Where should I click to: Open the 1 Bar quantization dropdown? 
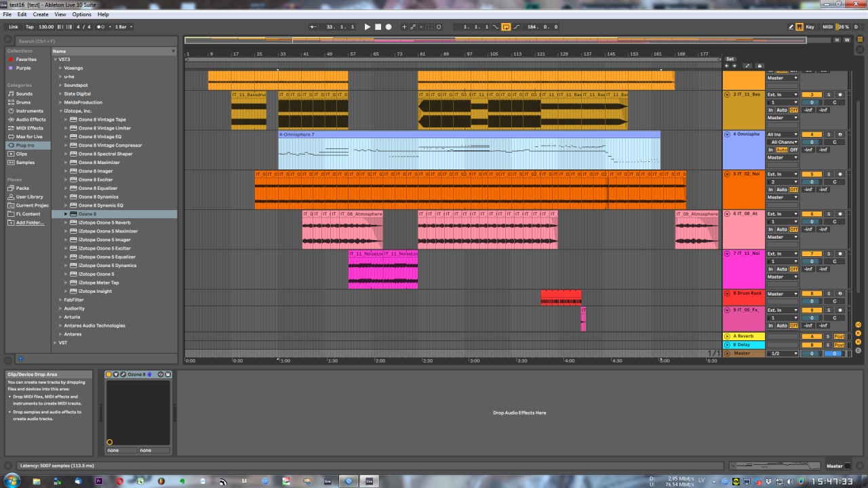click(x=123, y=27)
